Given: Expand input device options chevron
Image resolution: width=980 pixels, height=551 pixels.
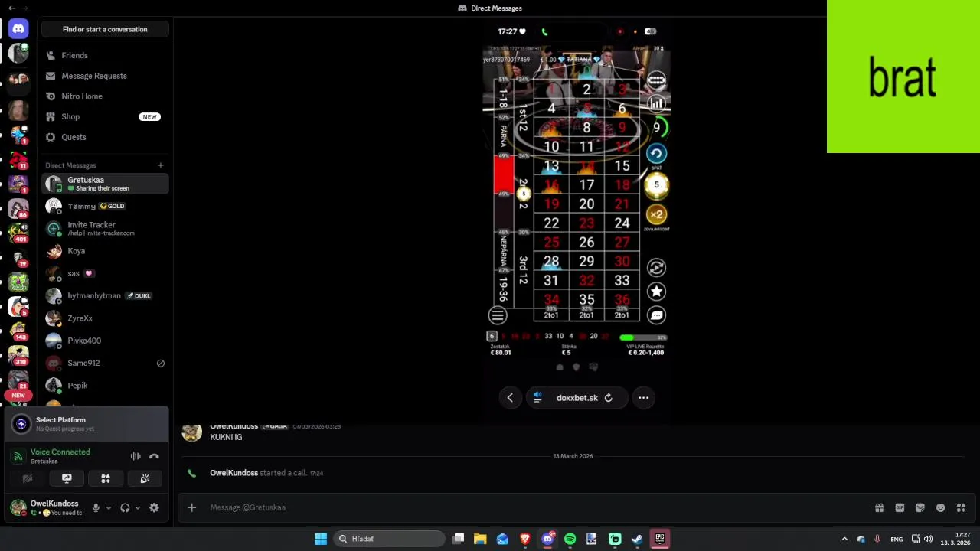Looking at the screenshot, I should [109, 507].
